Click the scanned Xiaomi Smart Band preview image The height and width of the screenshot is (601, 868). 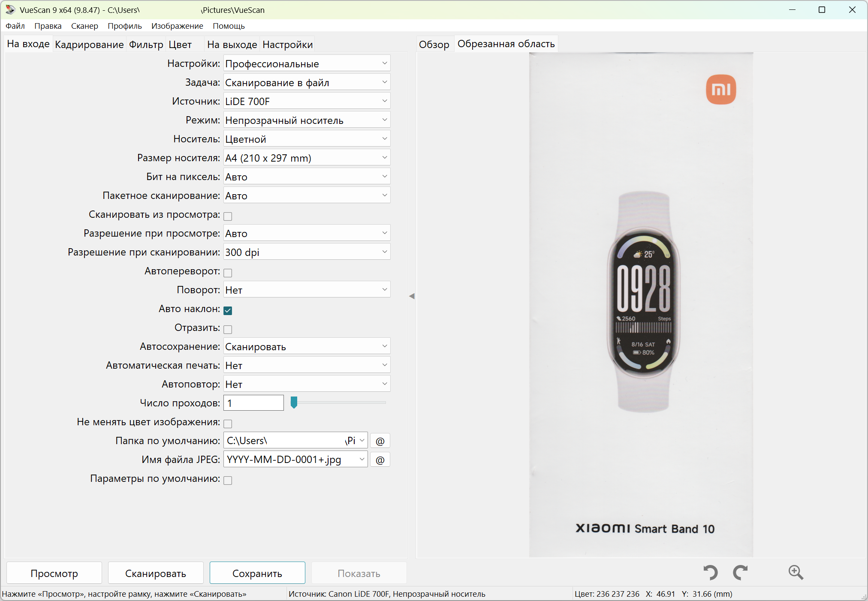(x=641, y=305)
